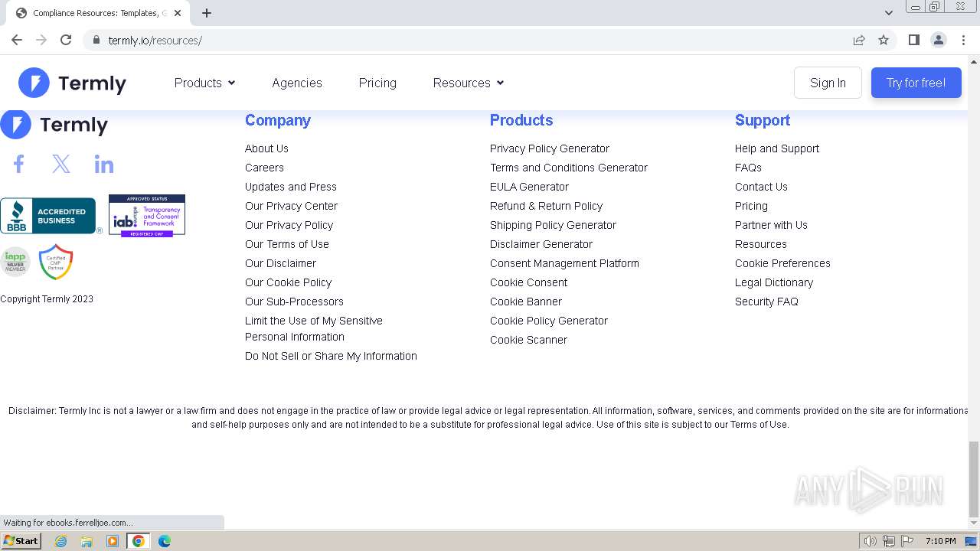This screenshot has width=980, height=551.
Task: Open Windows Media Player from taskbar
Action: coord(113,541)
